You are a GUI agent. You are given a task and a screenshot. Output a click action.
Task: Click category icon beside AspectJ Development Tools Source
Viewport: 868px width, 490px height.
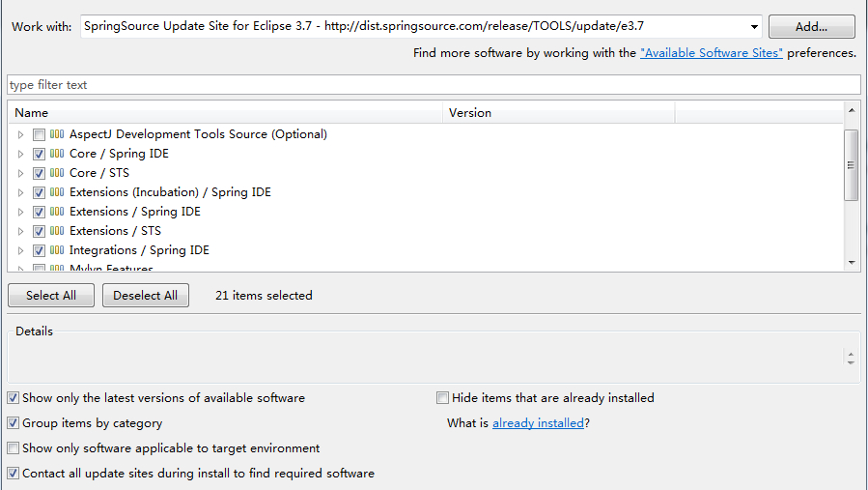coord(57,134)
